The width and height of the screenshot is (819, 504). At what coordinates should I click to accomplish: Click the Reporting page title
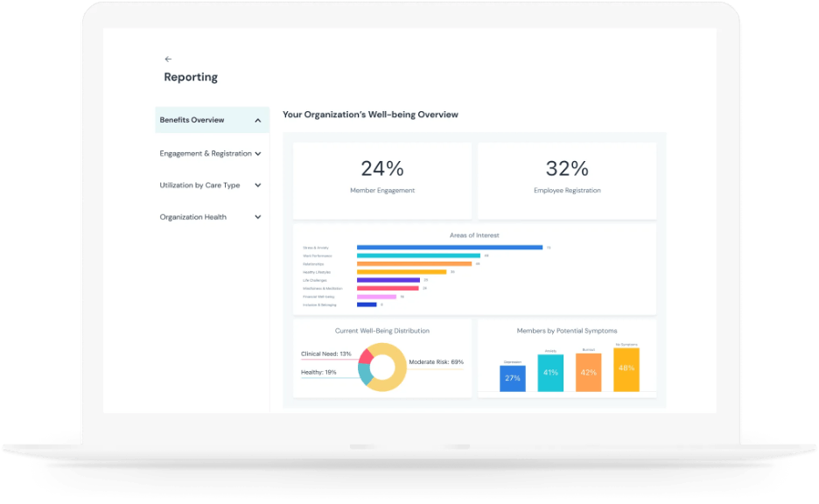point(191,77)
